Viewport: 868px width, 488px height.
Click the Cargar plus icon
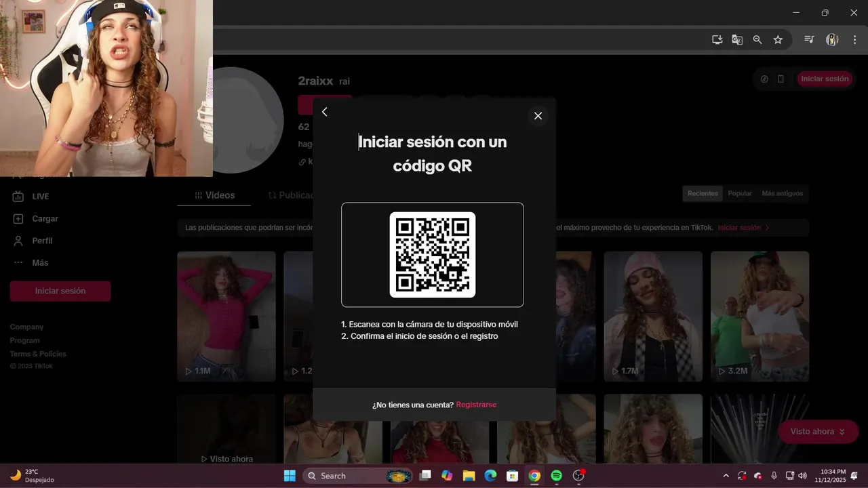(x=18, y=219)
